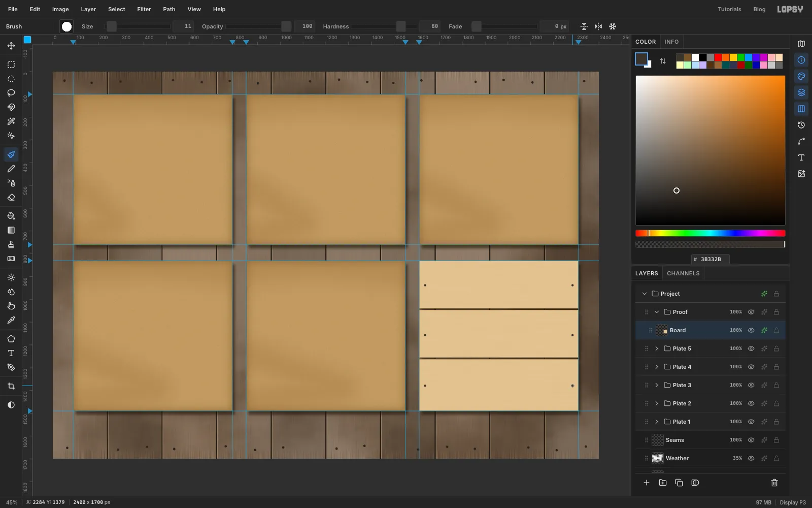This screenshot has height=508, width=812.
Task: Select the Eyedropper tool
Action: pos(11,320)
